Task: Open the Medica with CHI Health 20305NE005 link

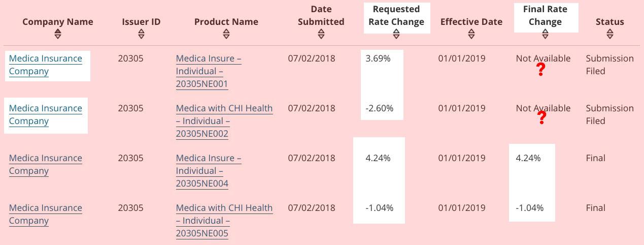Action: point(224,221)
